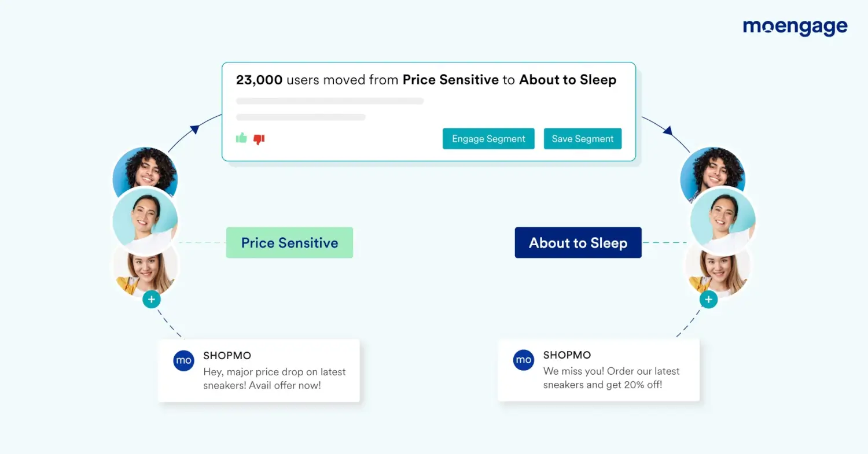The image size is (868, 454).
Task: Select the Price Sensitive segment label
Action: click(x=289, y=242)
